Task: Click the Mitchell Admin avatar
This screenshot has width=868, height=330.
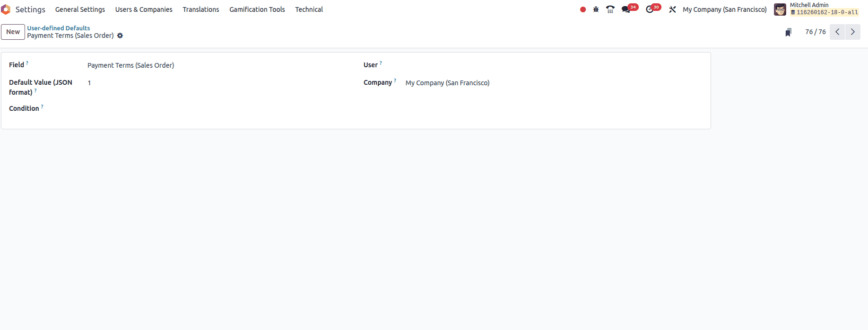Action: 780,9
